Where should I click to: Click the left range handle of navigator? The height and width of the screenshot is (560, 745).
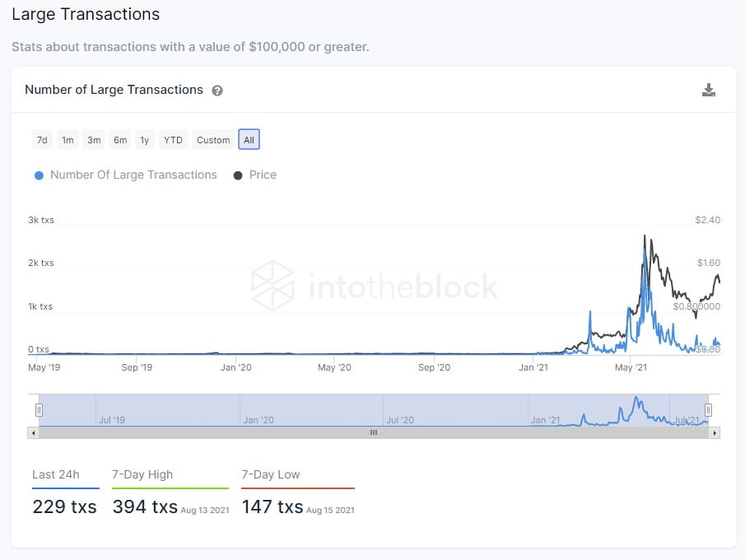[x=39, y=409]
